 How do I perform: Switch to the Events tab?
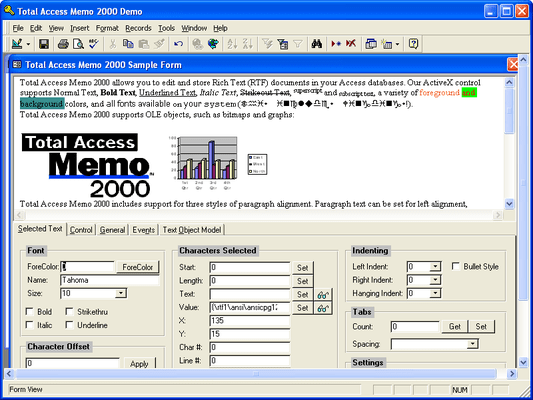[144, 230]
